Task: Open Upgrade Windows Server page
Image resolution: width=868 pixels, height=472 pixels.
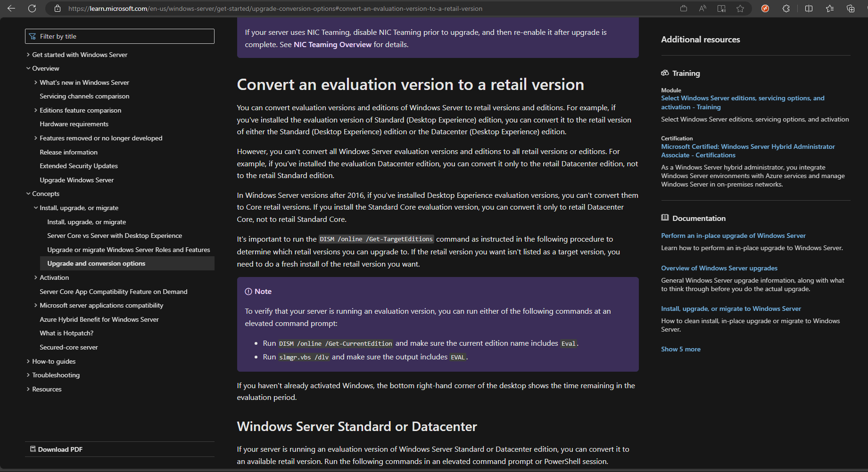Action: pos(77,180)
